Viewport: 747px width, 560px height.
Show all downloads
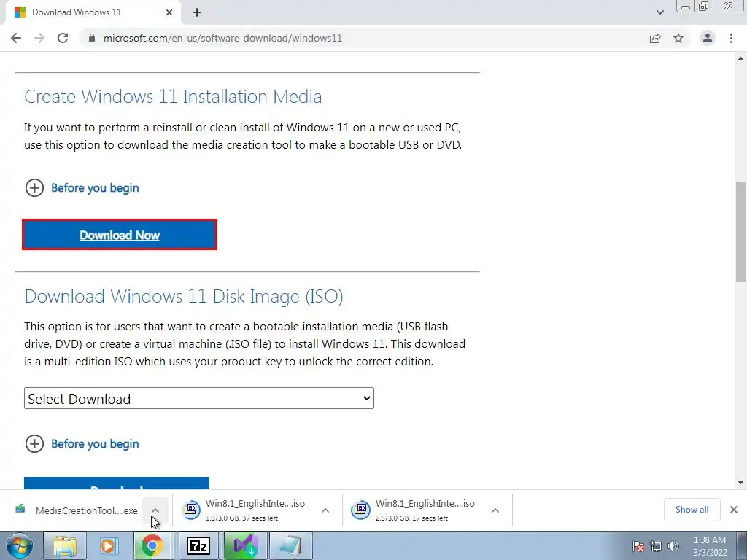(x=692, y=510)
